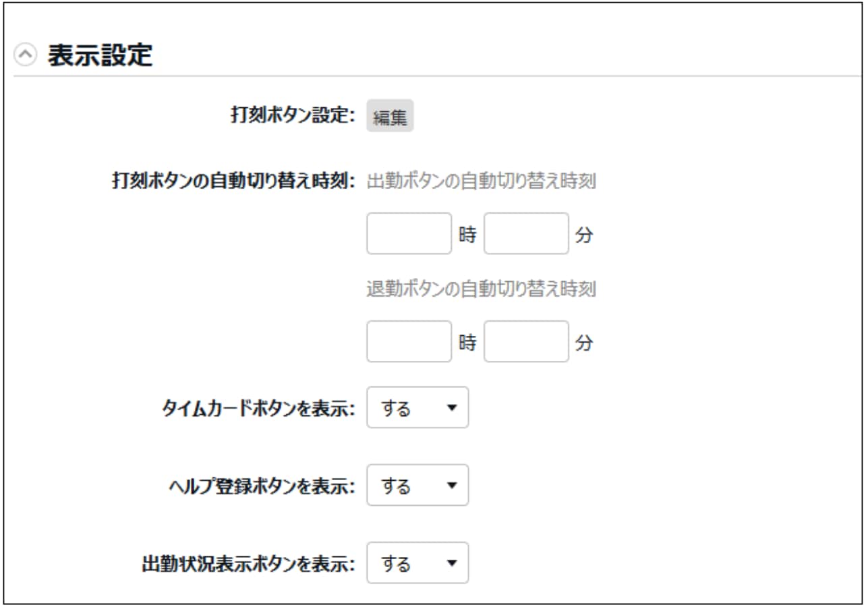Click the 打刻ボタンの自動切り替え時刻 bold label

coord(233,181)
